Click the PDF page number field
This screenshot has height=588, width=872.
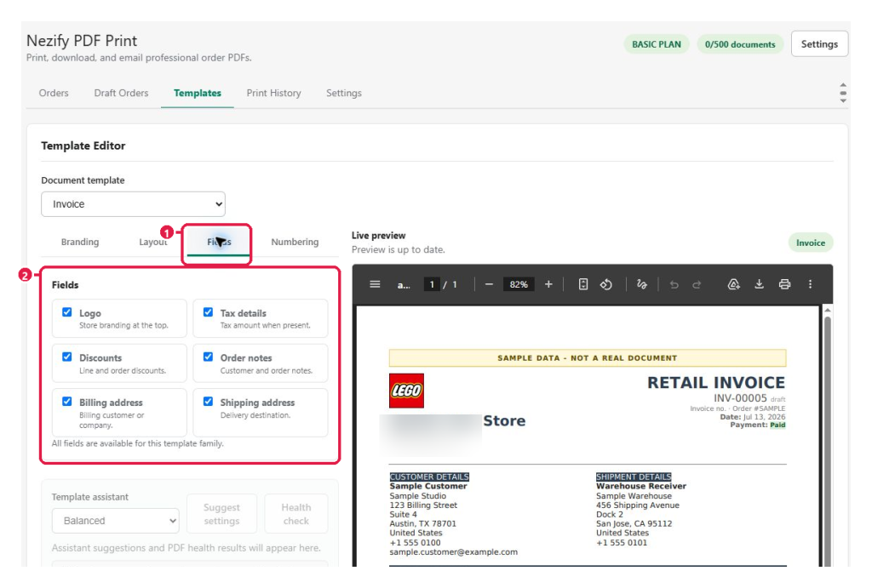pyautogui.click(x=432, y=284)
